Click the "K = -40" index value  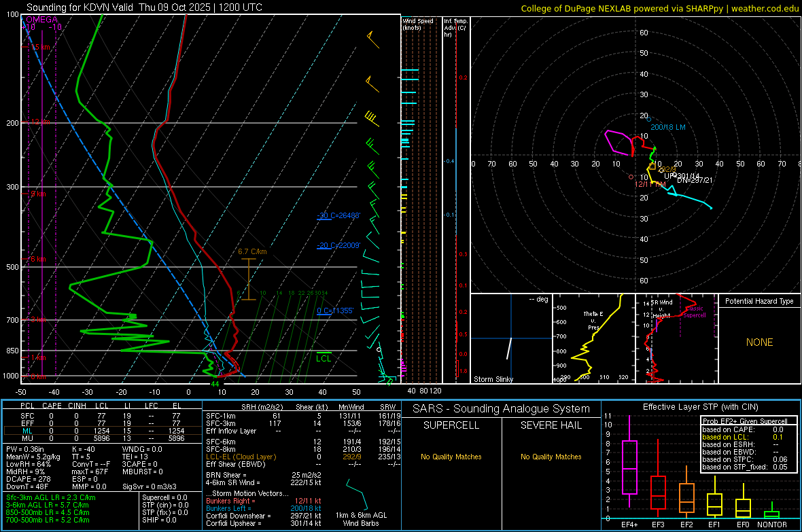[84, 449]
